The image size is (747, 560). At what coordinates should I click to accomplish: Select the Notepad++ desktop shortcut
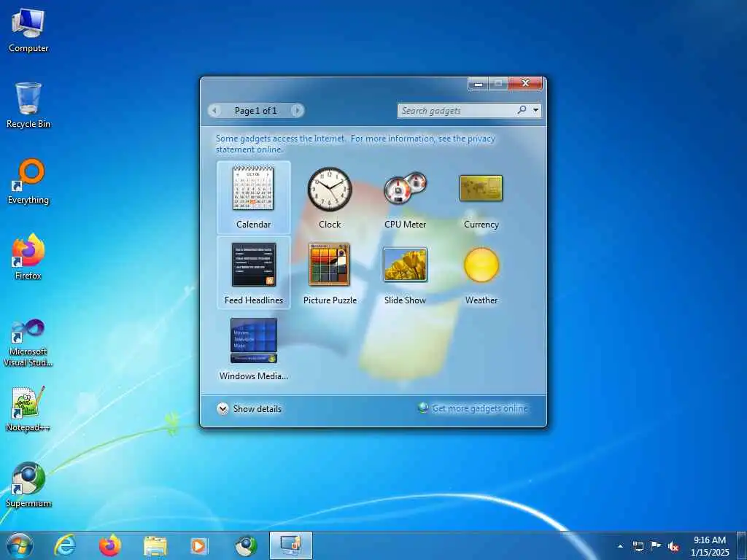click(28, 408)
